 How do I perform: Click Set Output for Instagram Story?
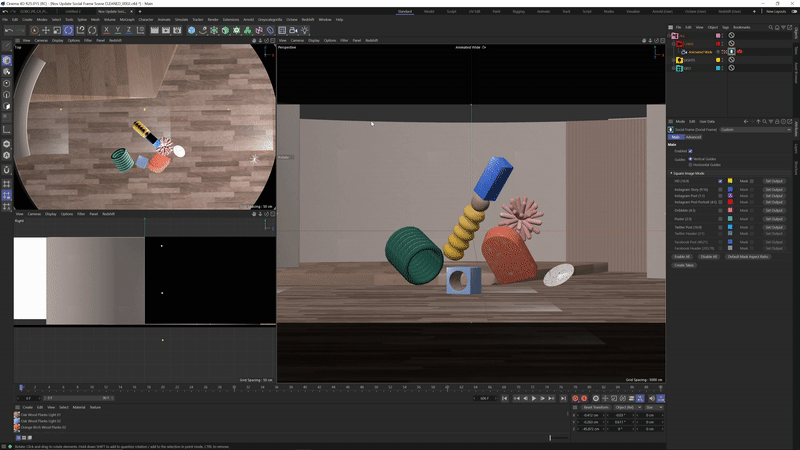pos(773,189)
